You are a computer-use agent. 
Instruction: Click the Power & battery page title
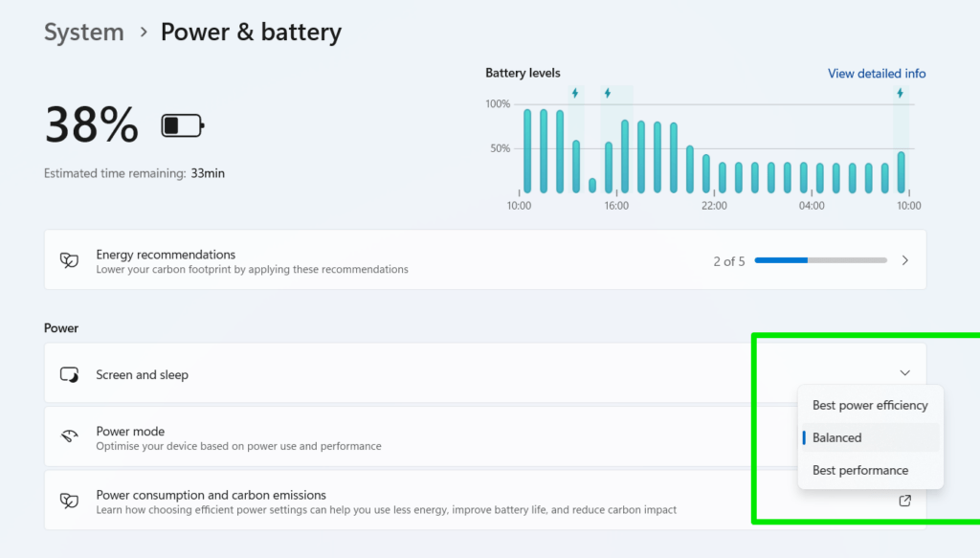(x=251, y=32)
